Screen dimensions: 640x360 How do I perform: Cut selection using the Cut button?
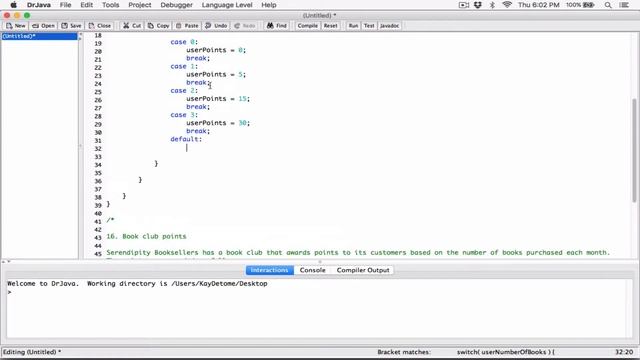click(x=132, y=26)
